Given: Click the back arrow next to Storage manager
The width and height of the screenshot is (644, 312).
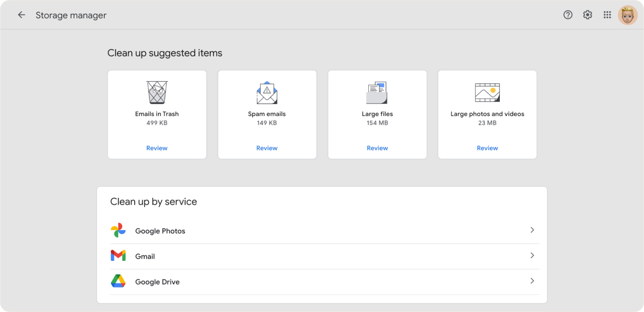Looking at the screenshot, I should tap(22, 15).
